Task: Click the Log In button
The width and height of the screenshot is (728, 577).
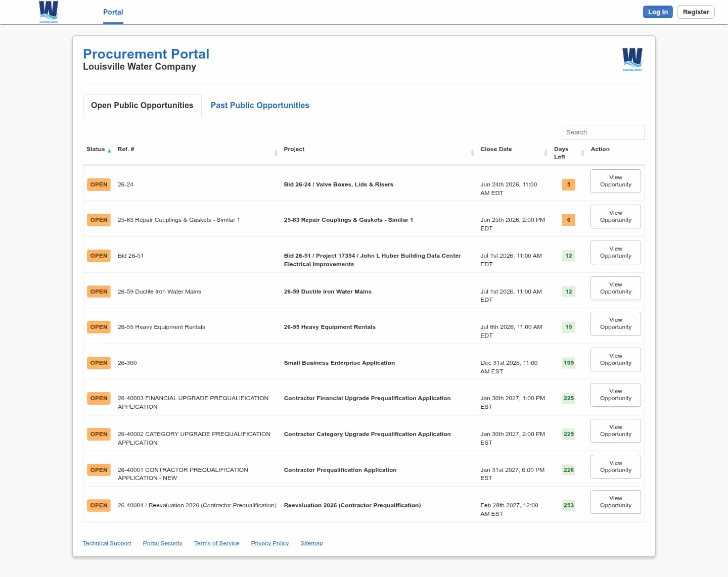Action: (658, 12)
